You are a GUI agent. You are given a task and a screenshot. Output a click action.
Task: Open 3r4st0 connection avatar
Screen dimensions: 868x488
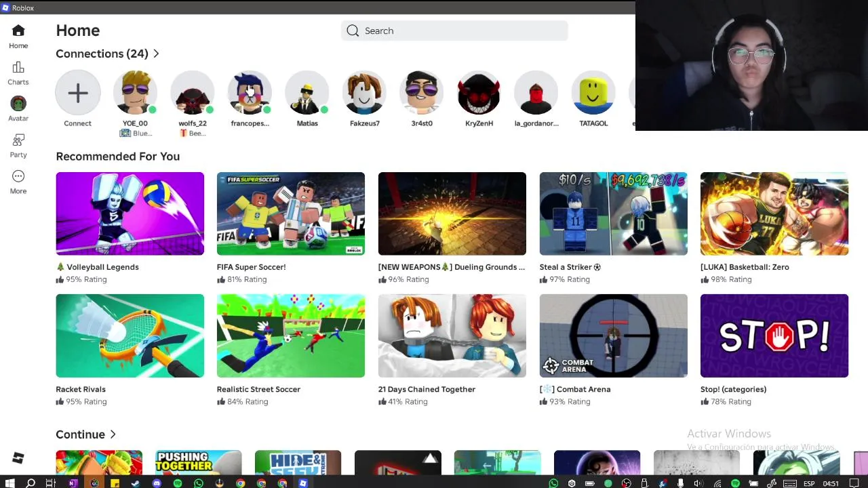pos(422,93)
